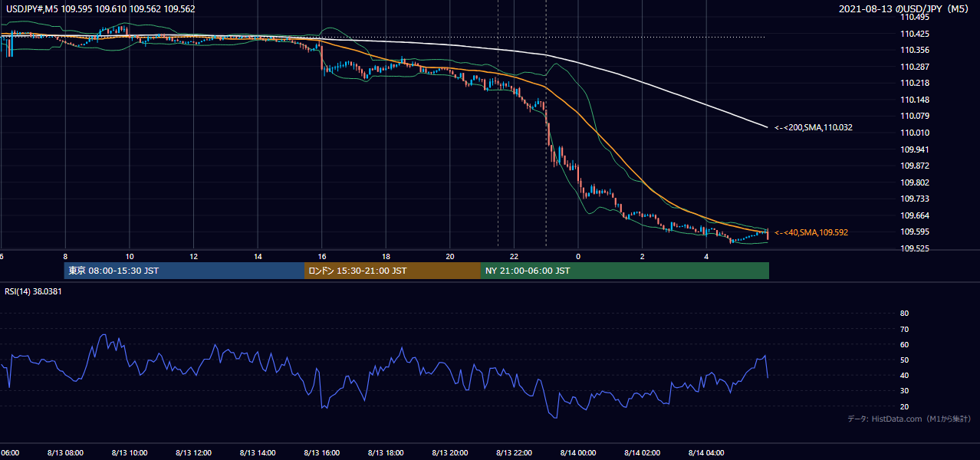Click price axis value 110.356
The height and width of the screenshot is (460, 980).
click(x=914, y=51)
